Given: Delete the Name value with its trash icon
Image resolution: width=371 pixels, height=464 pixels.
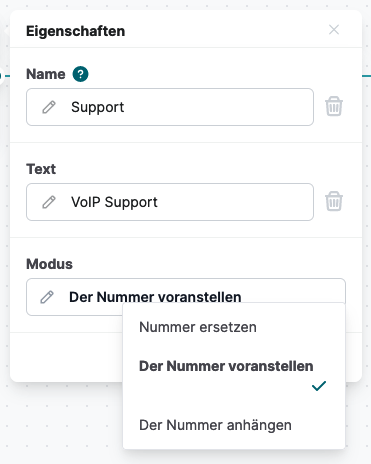Looking at the screenshot, I should 334,106.
